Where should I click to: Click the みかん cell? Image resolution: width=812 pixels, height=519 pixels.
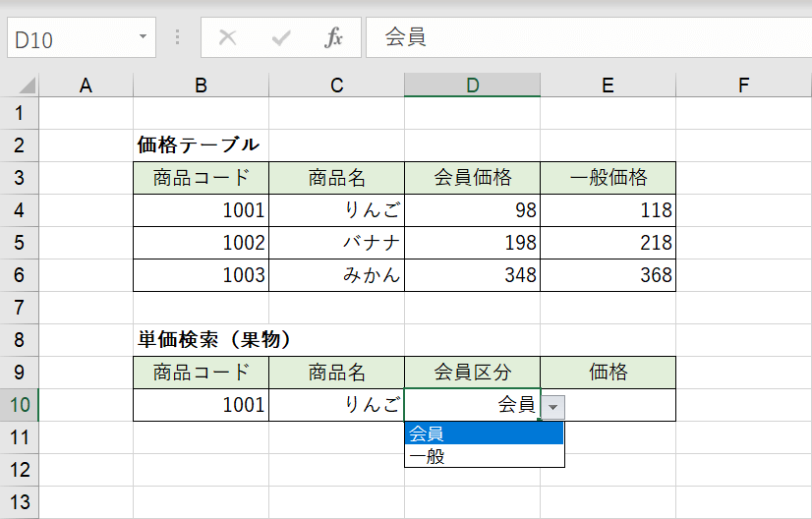336,275
